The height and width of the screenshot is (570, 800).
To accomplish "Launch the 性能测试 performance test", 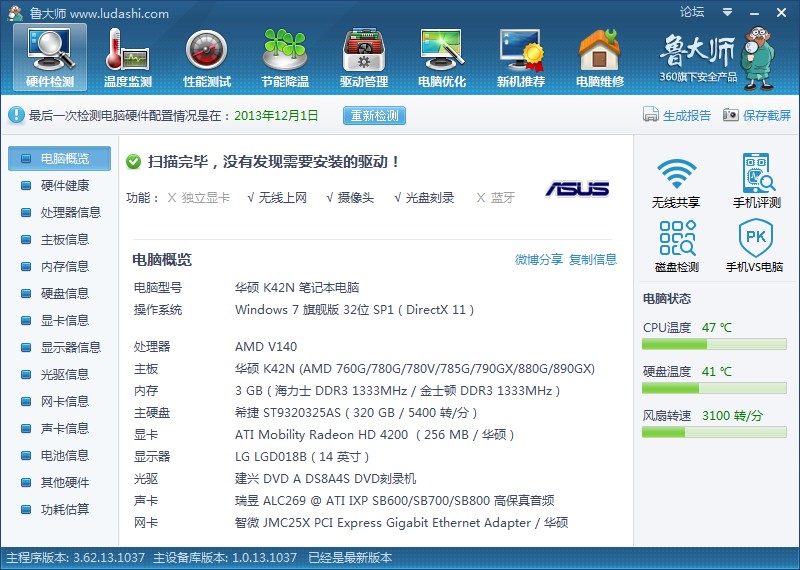I will (207, 57).
